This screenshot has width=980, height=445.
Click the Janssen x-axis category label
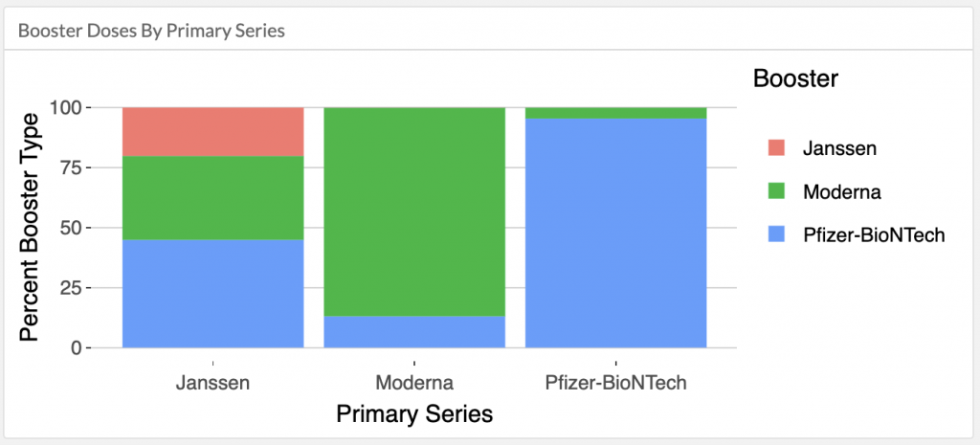213,383
